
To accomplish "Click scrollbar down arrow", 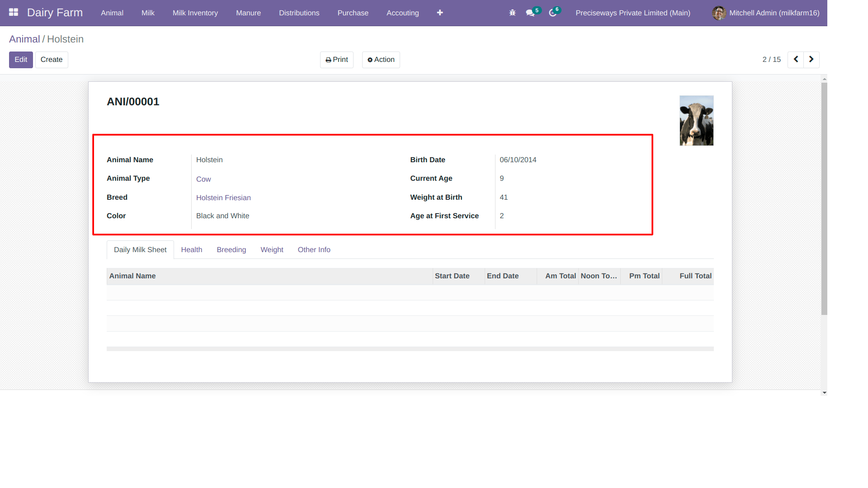I will [x=824, y=393].
